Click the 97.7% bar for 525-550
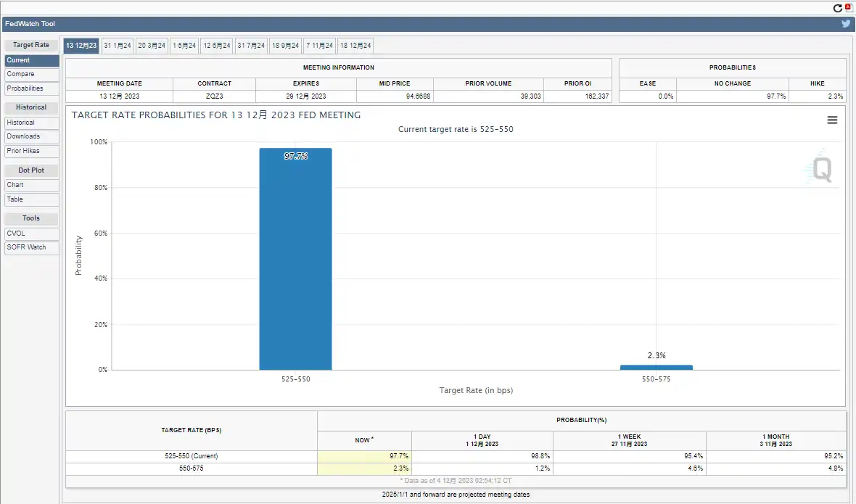 [295, 261]
